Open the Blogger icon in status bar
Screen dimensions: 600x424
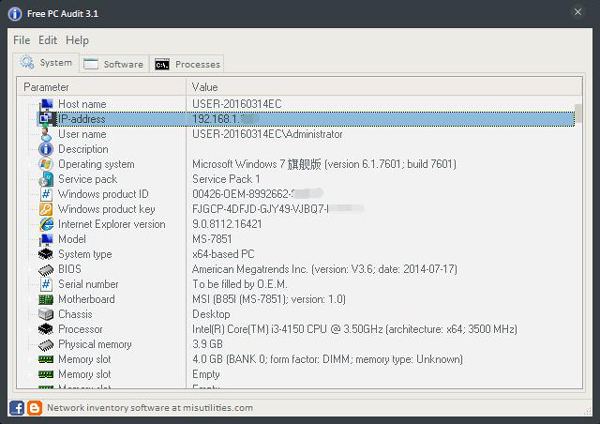pos(34,408)
